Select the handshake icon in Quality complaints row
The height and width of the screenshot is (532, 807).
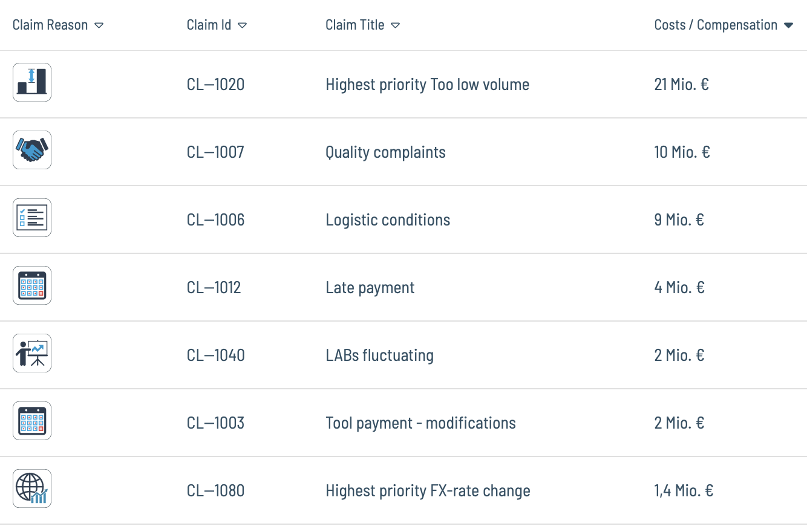(32, 150)
